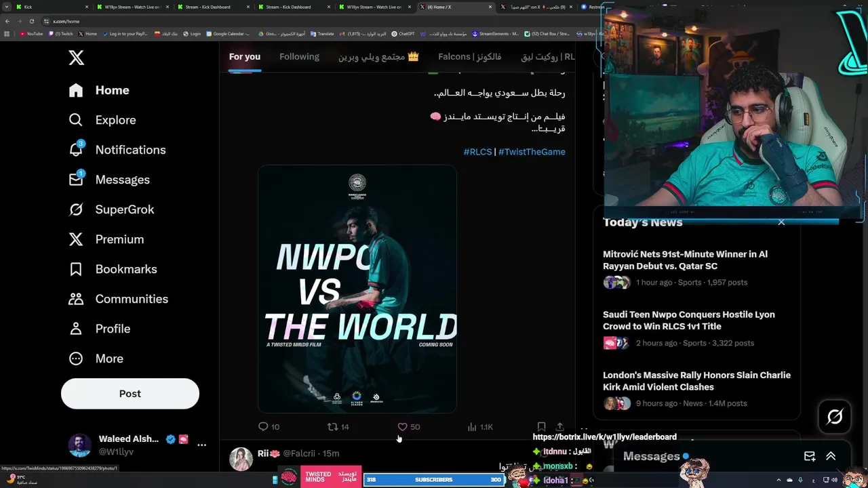Close the Today's News panel
This screenshot has height=488, width=868.
[781, 222]
